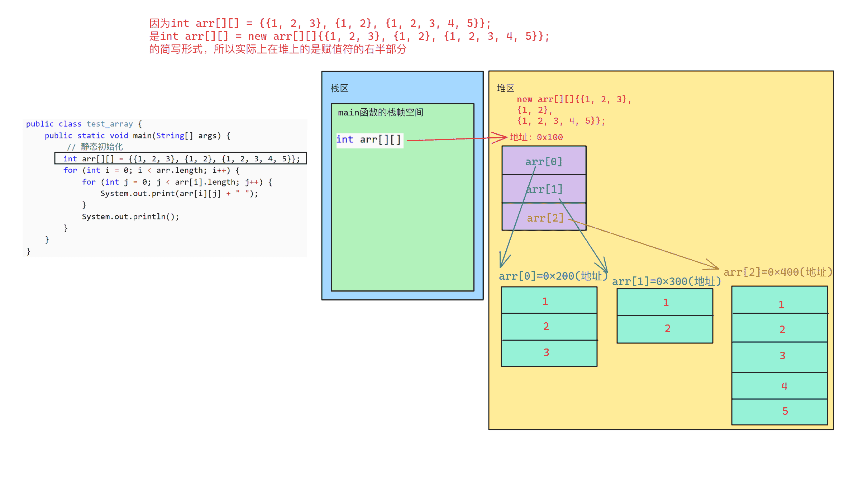Click the '// 静态初始化' comment line
This screenshot has height=479, width=868.
(95, 147)
